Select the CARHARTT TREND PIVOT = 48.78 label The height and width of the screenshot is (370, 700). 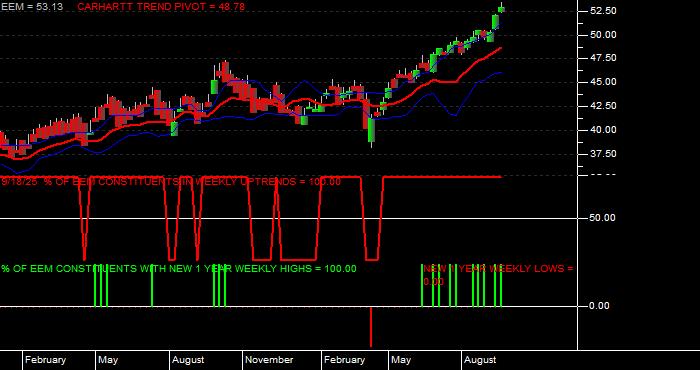[161, 7]
